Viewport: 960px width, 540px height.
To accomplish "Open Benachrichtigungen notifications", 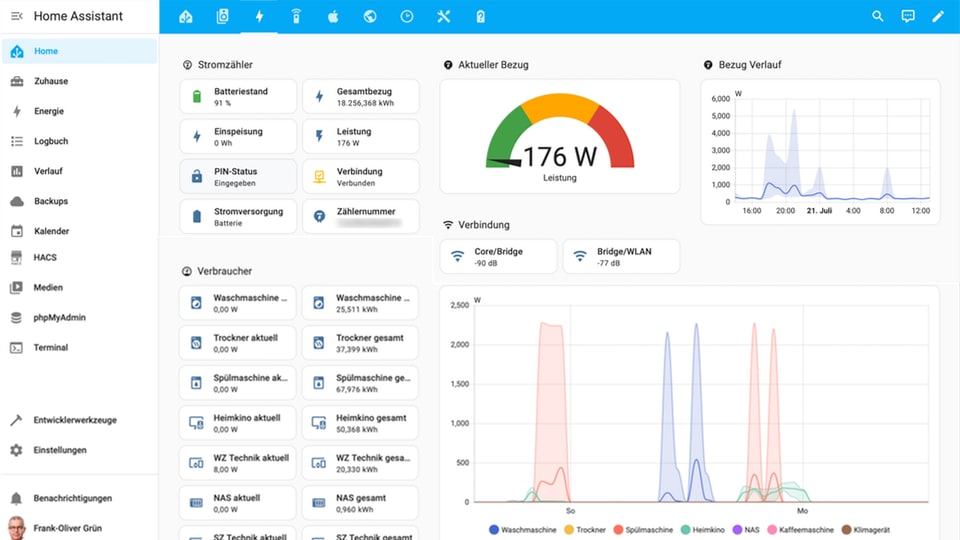I will [72, 498].
